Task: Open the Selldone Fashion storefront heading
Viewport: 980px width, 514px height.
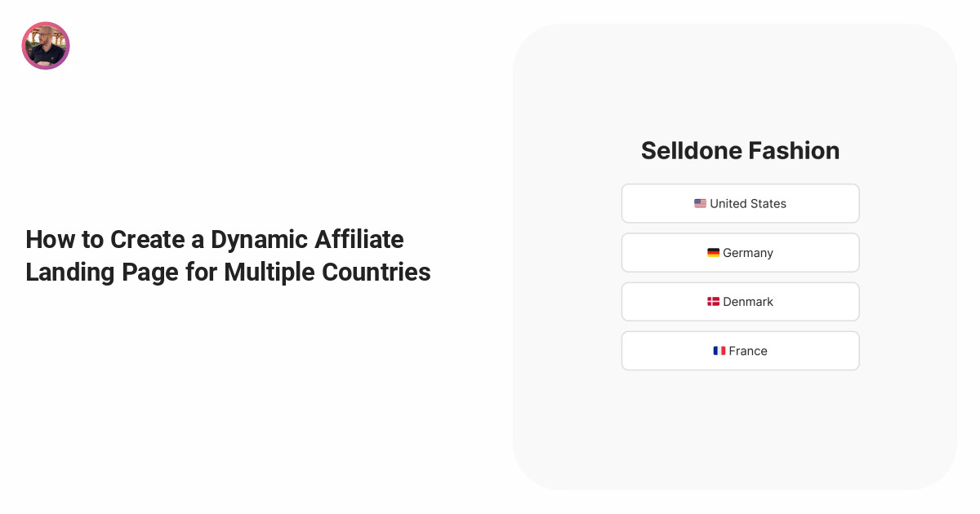Action: 740,150
